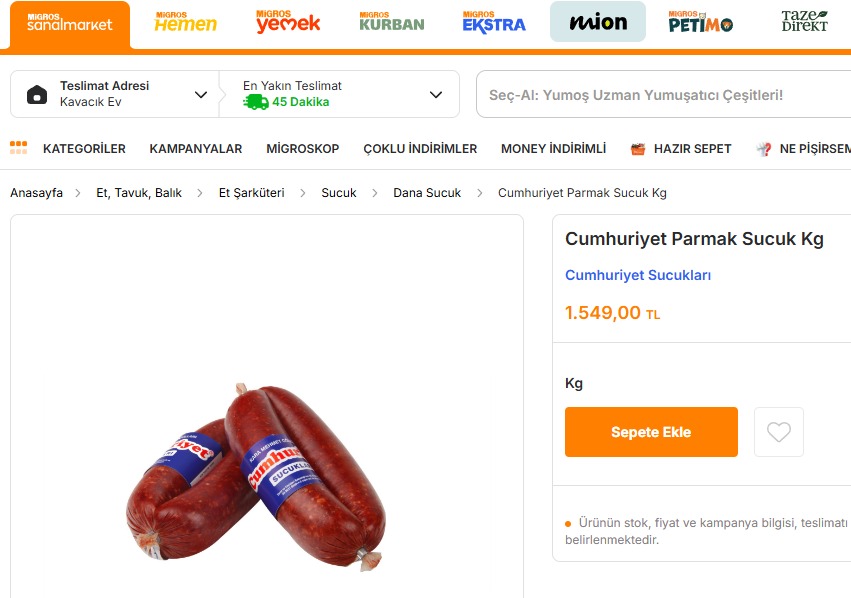Expand the Teslimat Adresi dropdown arrow

[x=201, y=94]
